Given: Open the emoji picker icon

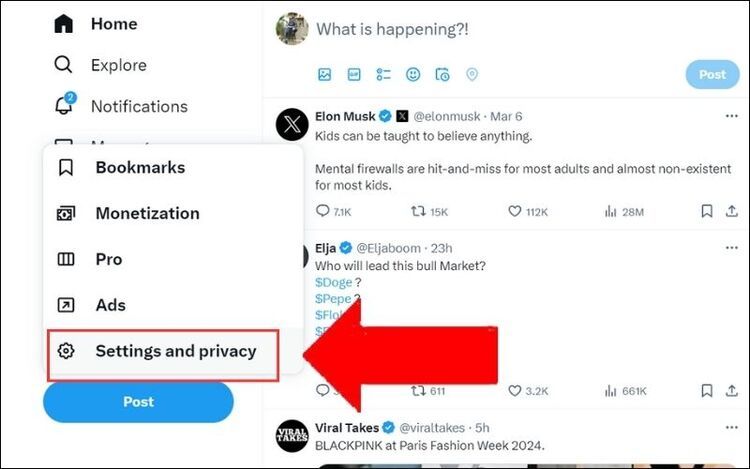Looking at the screenshot, I should (x=413, y=74).
